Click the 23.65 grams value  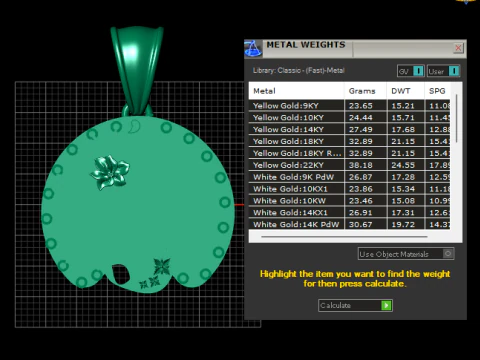360,106
